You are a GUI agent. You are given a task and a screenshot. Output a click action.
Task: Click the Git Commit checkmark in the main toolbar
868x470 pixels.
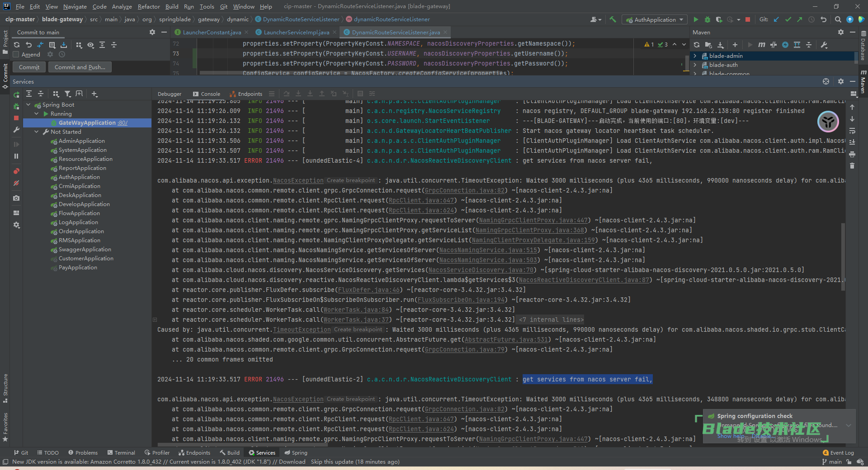(788, 19)
